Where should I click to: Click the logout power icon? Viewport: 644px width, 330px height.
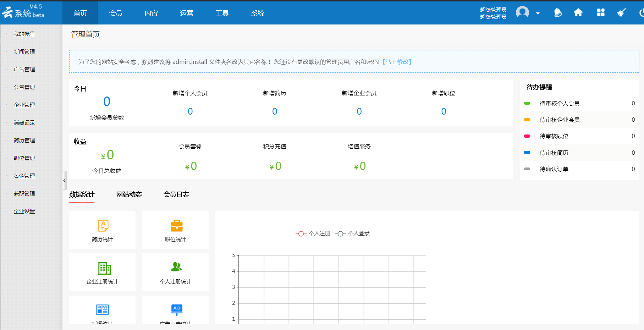(x=642, y=12)
